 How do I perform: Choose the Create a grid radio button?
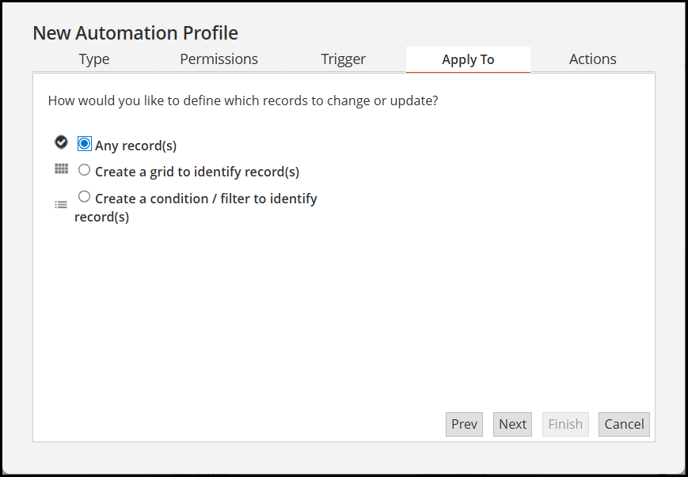(84, 170)
